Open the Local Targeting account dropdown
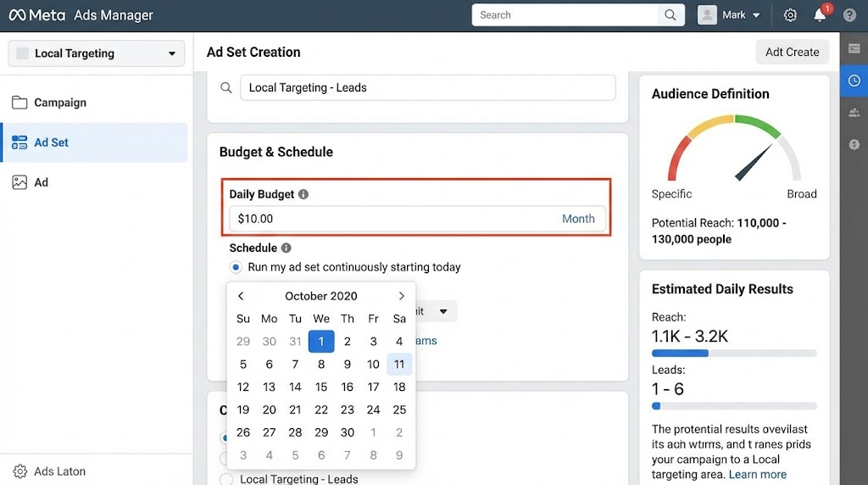The width and height of the screenshot is (868, 485). coord(97,53)
